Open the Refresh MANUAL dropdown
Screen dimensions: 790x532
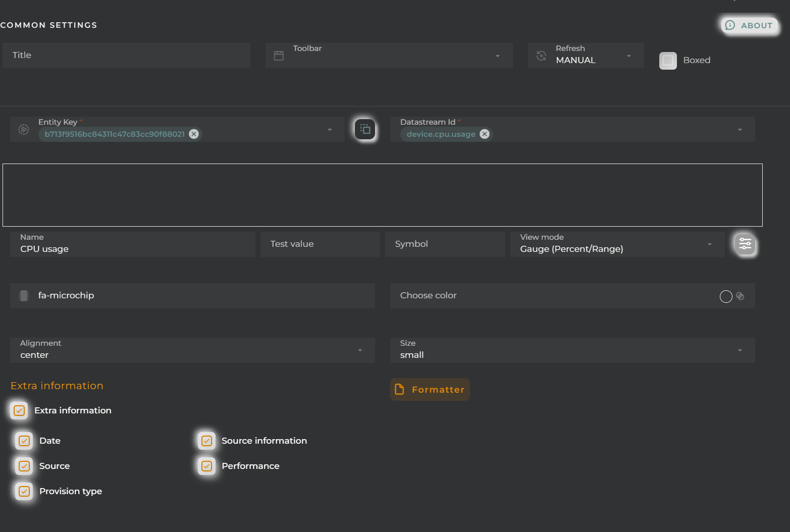[586, 56]
